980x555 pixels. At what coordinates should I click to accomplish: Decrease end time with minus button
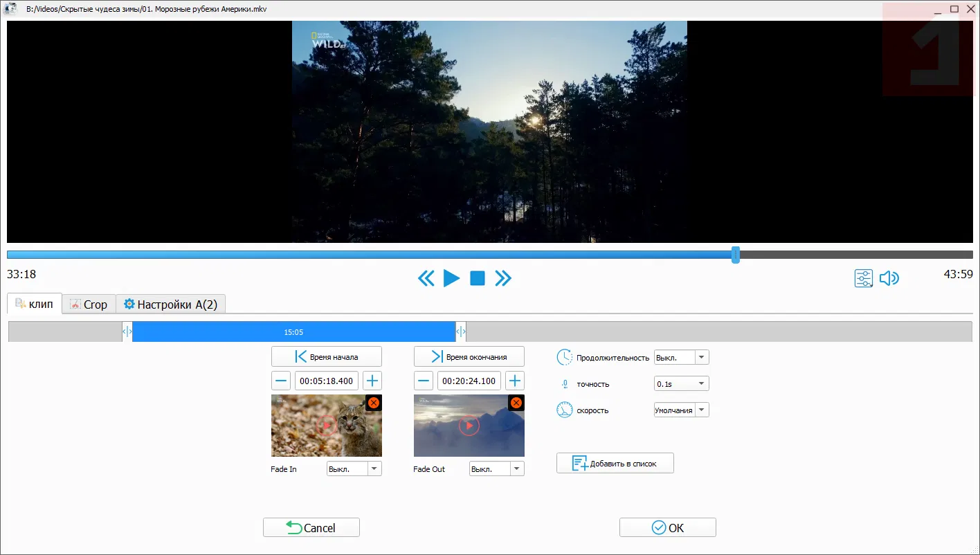(x=424, y=381)
